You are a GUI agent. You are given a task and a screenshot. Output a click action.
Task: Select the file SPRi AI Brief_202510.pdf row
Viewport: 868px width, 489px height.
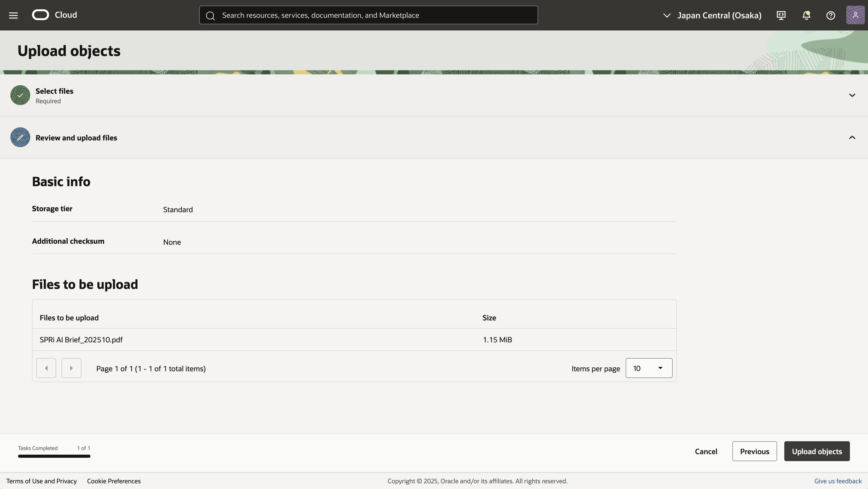coord(81,340)
